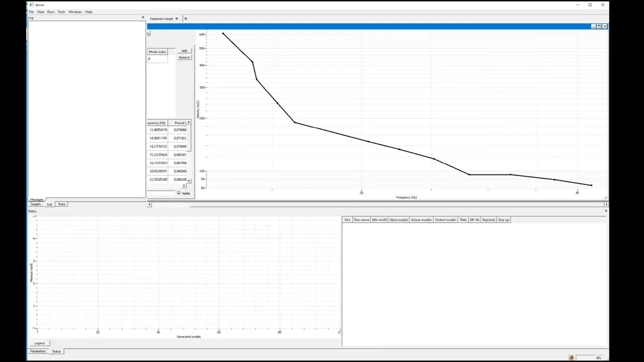Click left arrow of target horizontal scrollbar
The image size is (644, 362).
point(149,204)
